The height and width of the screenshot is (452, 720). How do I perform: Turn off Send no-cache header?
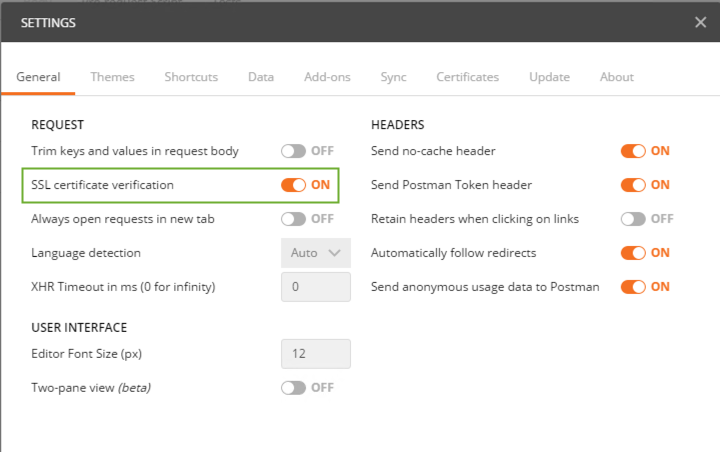634,151
